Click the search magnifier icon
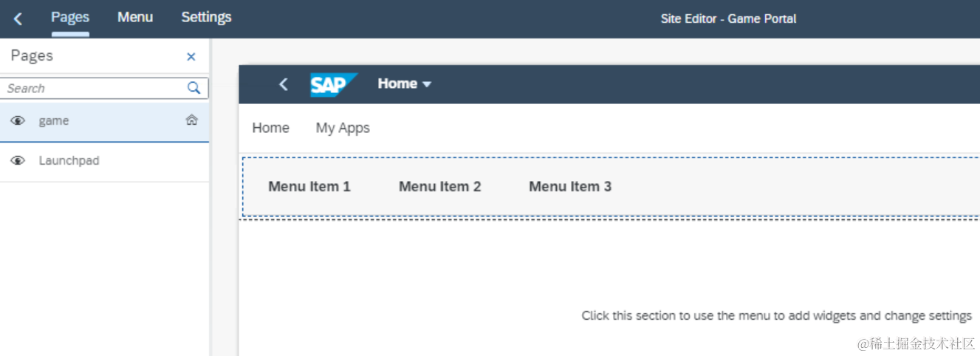This screenshot has width=980, height=356. click(x=193, y=88)
